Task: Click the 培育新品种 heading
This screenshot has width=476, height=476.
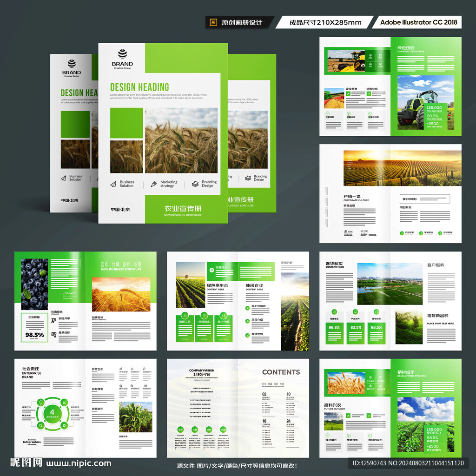Action: pyautogui.click(x=438, y=316)
